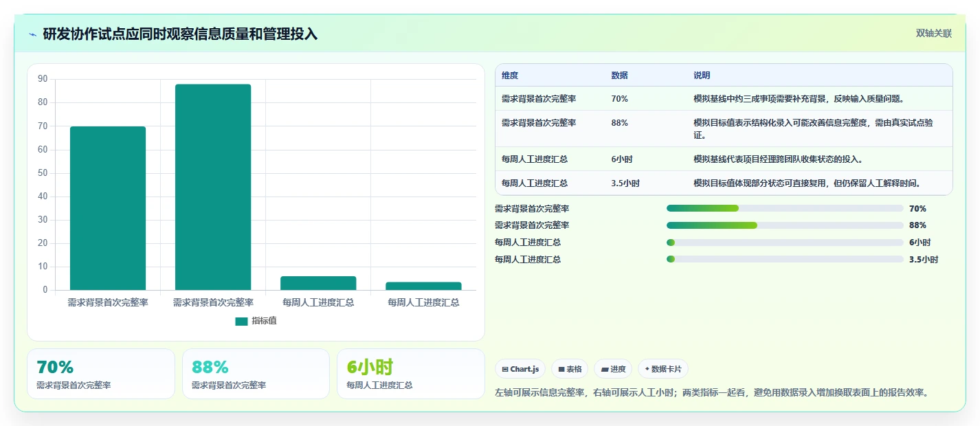Open the 70% data card

(101, 374)
